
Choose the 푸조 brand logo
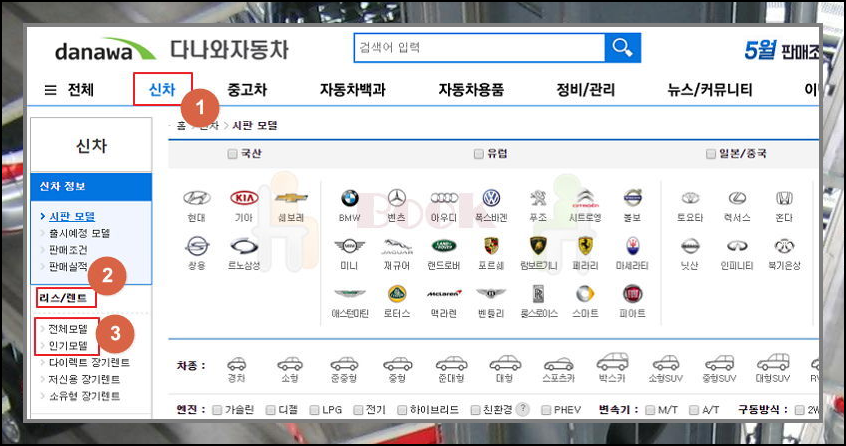[x=538, y=198]
